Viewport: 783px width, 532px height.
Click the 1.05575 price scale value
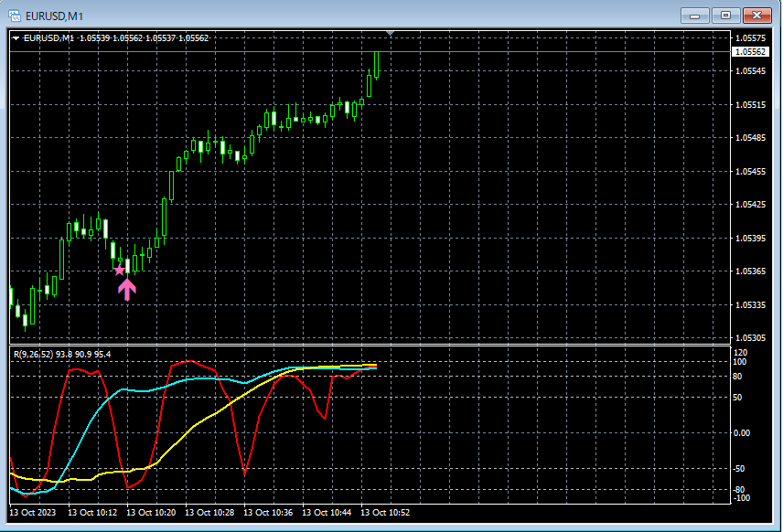tap(751, 37)
